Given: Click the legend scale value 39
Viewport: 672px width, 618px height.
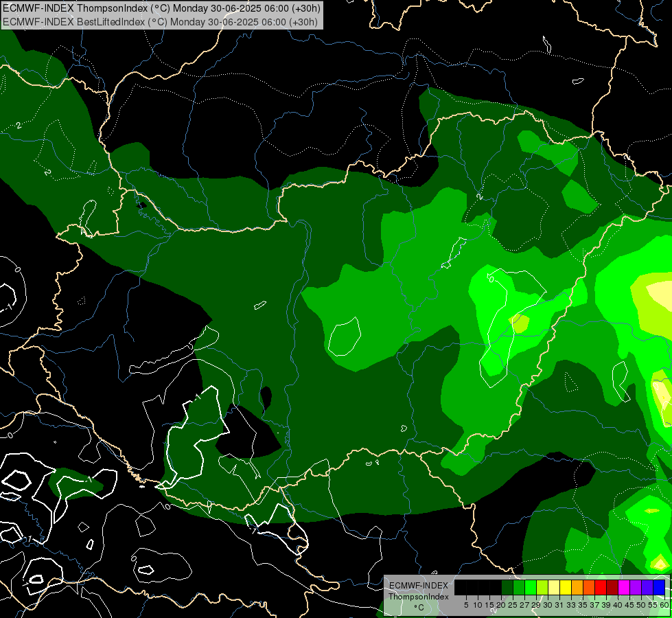Looking at the screenshot, I should pyautogui.click(x=606, y=605).
